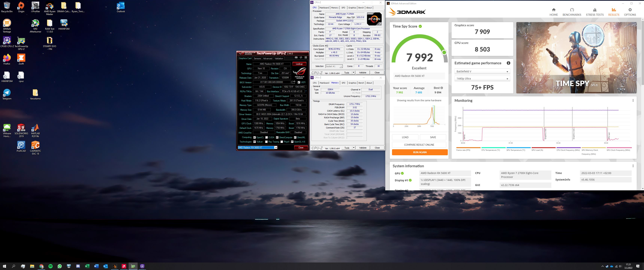
Task: Click info icon beside Estimated game performance
Action: [508, 63]
